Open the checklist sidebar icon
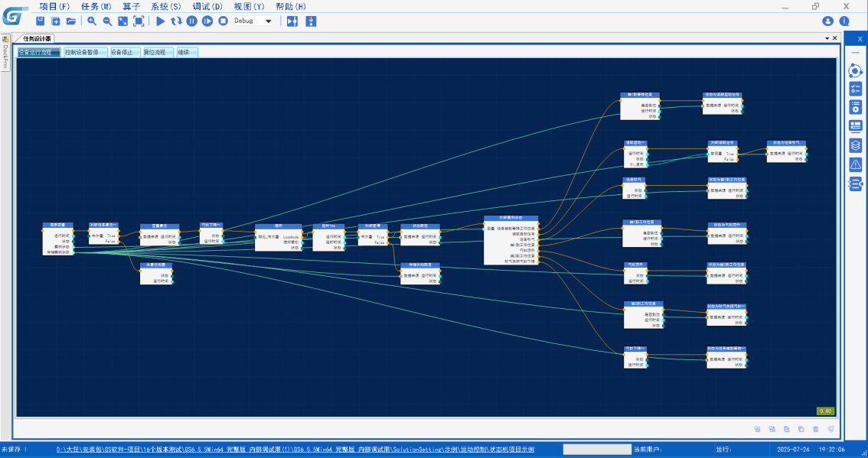Viewport: 868px width, 458px height. 855,89
